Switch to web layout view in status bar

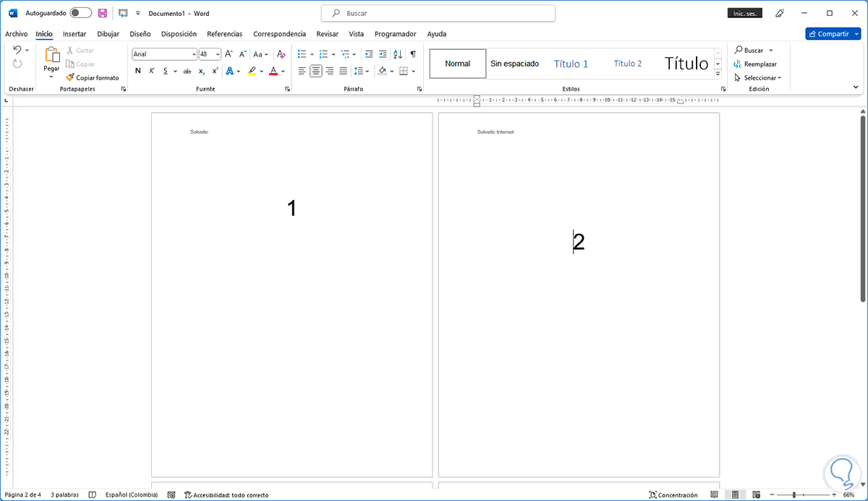coord(756,495)
